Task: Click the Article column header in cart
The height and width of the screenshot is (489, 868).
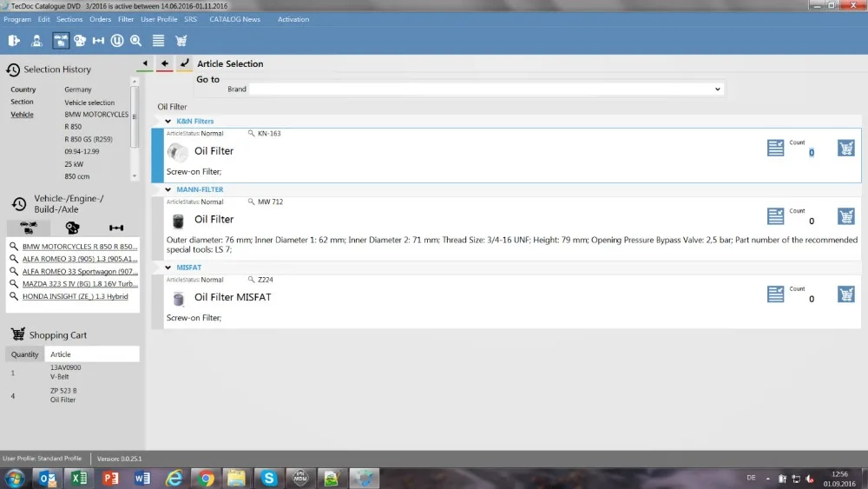Action: [x=92, y=354]
